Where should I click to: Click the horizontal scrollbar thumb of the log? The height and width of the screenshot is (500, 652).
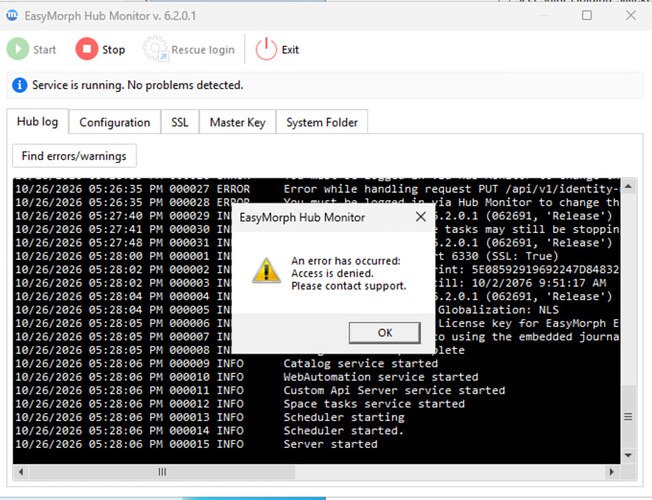162,472
